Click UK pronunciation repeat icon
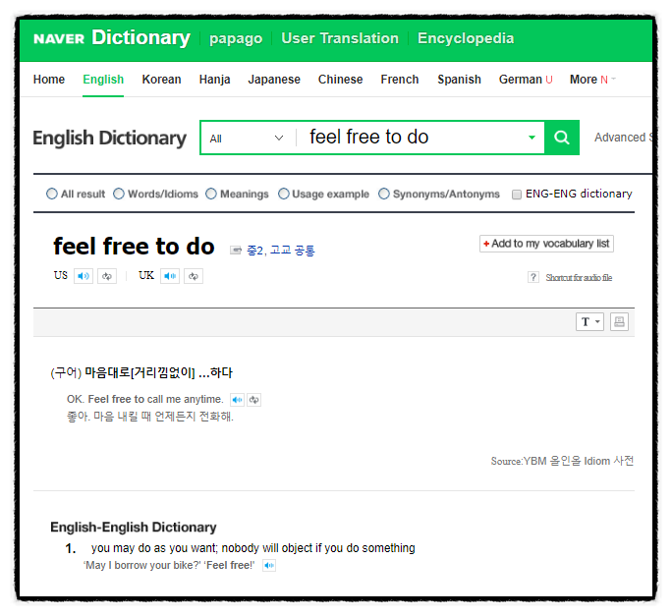The height and width of the screenshot is (616, 672). pyautogui.click(x=194, y=276)
